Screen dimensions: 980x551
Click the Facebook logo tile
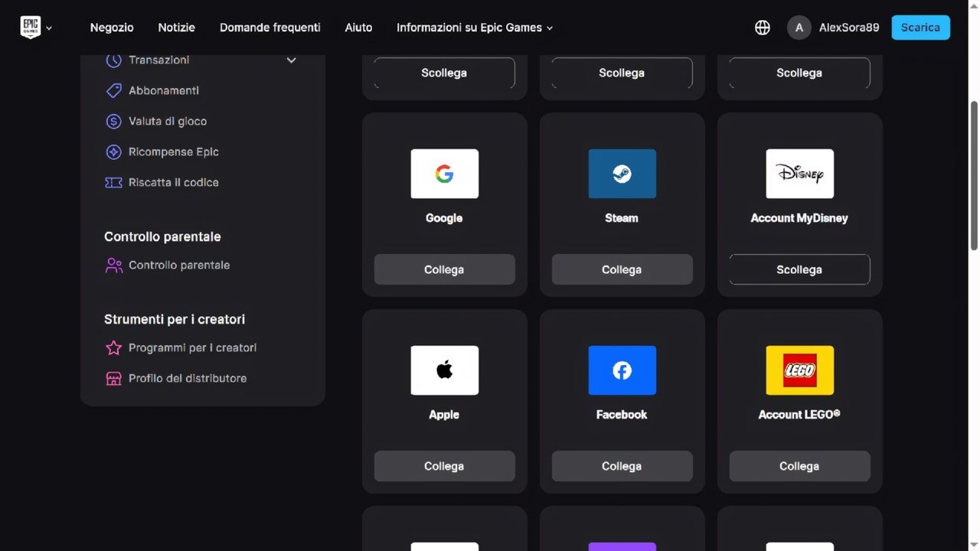pyautogui.click(x=622, y=370)
